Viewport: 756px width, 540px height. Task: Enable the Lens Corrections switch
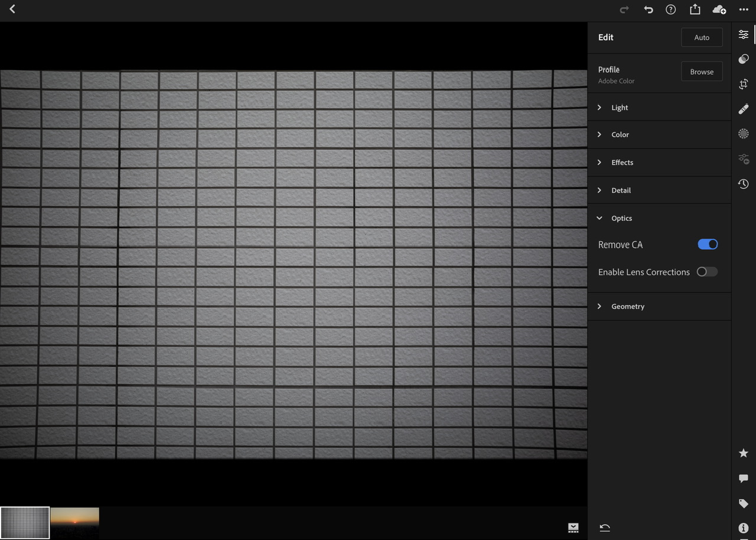tap(707, 272)
